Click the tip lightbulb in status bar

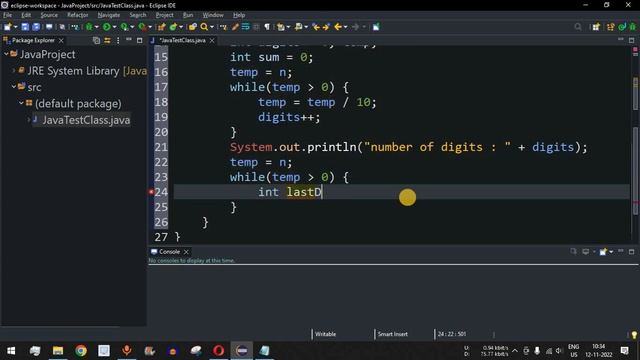[634, 335]
